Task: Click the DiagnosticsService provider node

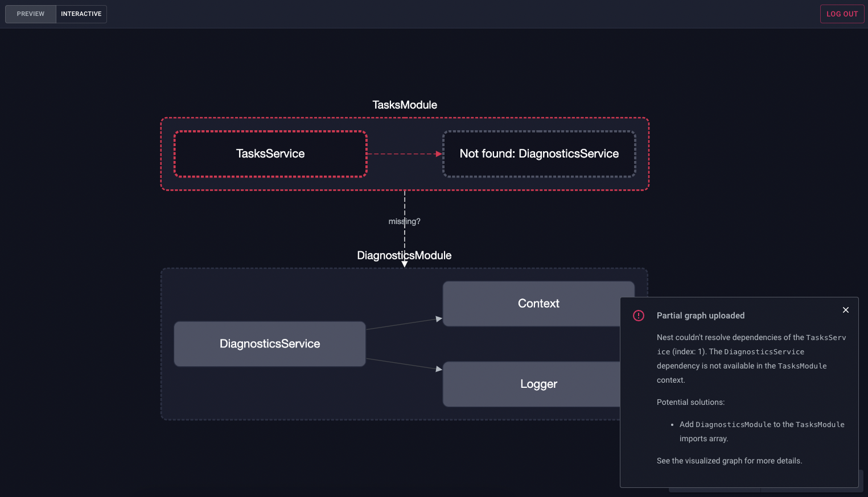Action: click(x=270, y=344)
